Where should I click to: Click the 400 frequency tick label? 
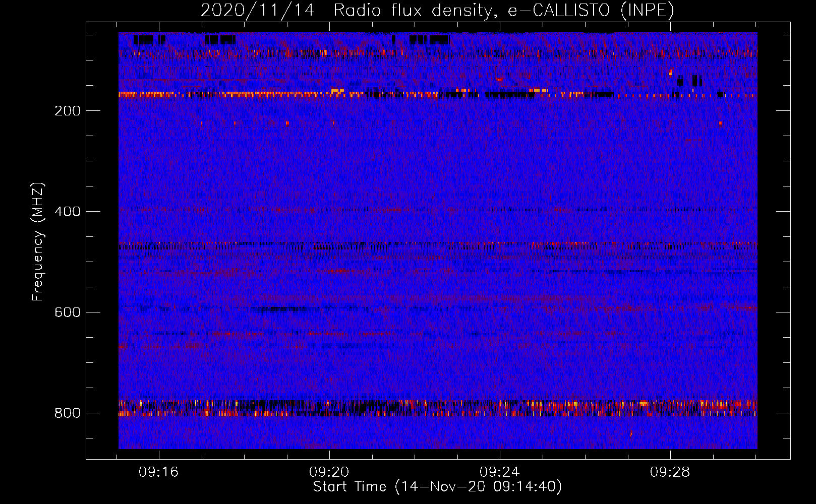68,212
